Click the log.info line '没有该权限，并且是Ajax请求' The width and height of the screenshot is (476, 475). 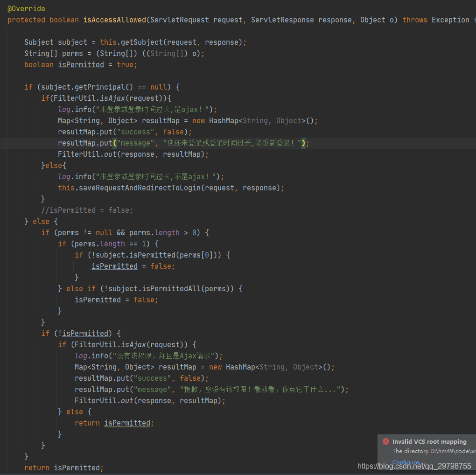pyautogui.click(x=149, y=356)
